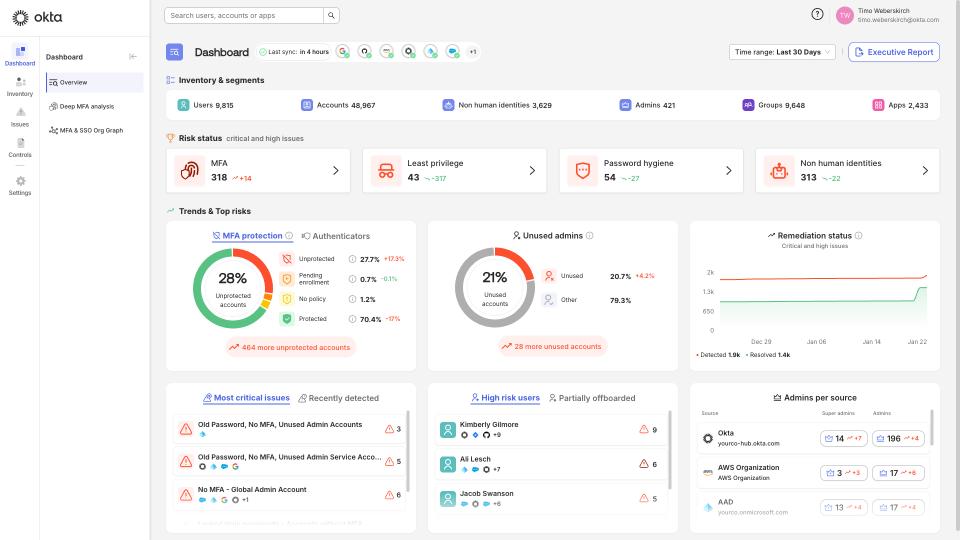960x540 pixels.
Task: Click 28 more unused accounts pill
Action: click(x=553, y=347)
